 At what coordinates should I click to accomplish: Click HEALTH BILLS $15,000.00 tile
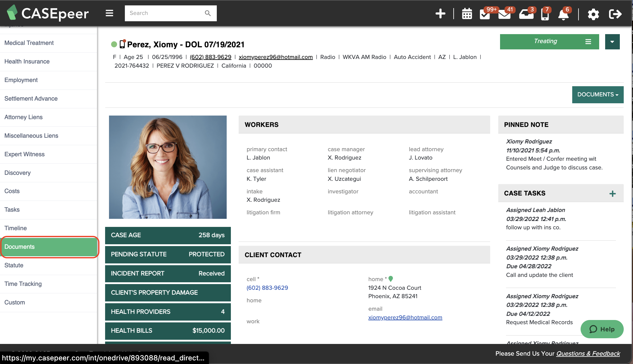pos(168,331)
